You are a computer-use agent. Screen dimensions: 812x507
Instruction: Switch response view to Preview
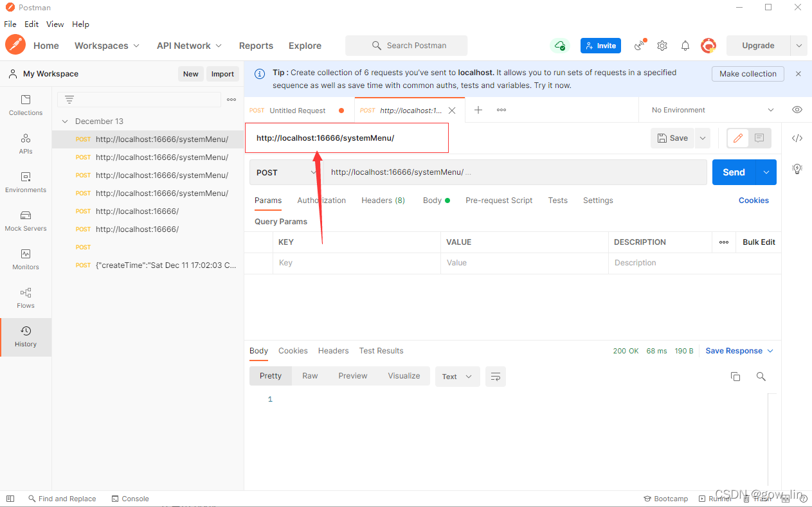pyautogui.click(x=353, y=376)
